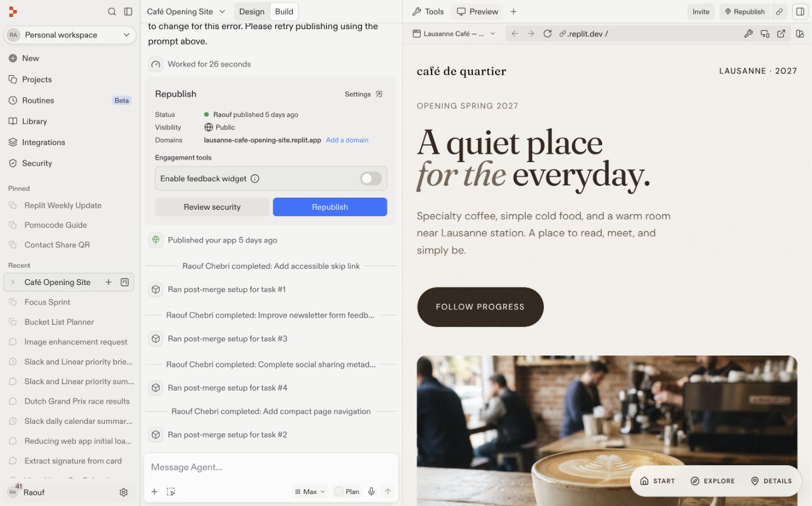
Task: Toggle Plan mode in the chat box
Action: click(x=347, y=491)
